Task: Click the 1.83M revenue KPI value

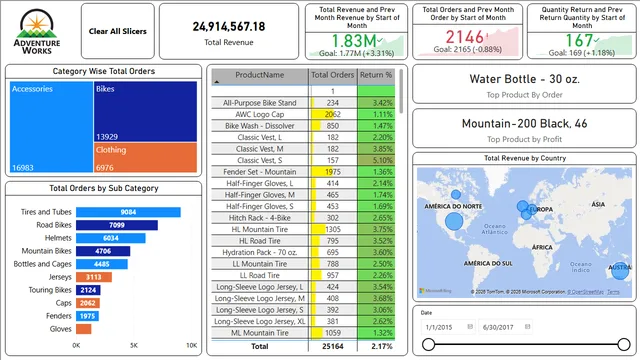Action: (x=353, y=41)
